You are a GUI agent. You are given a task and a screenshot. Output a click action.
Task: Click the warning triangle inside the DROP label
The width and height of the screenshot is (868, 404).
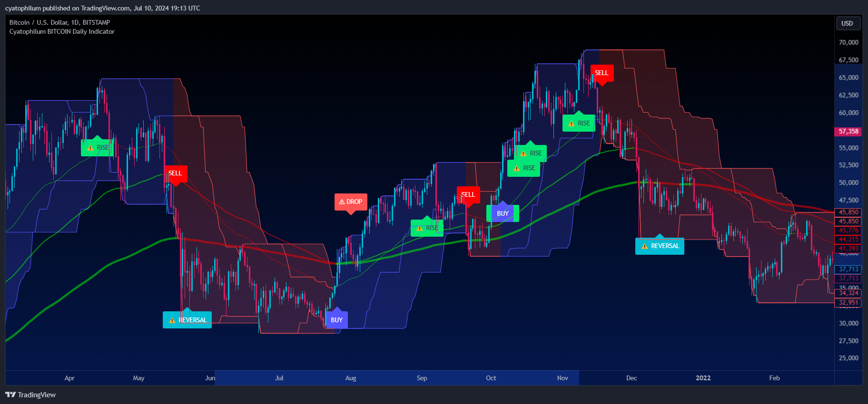tap(342, 202)
